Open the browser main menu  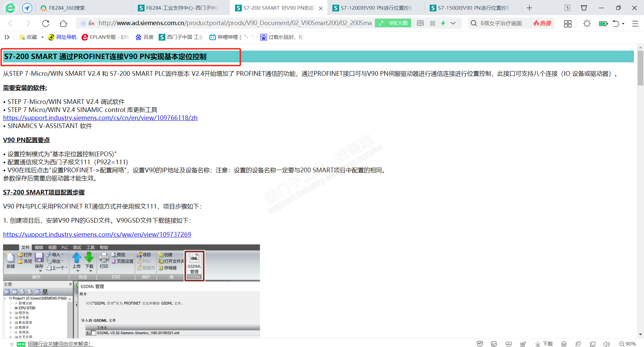[635, 23]
